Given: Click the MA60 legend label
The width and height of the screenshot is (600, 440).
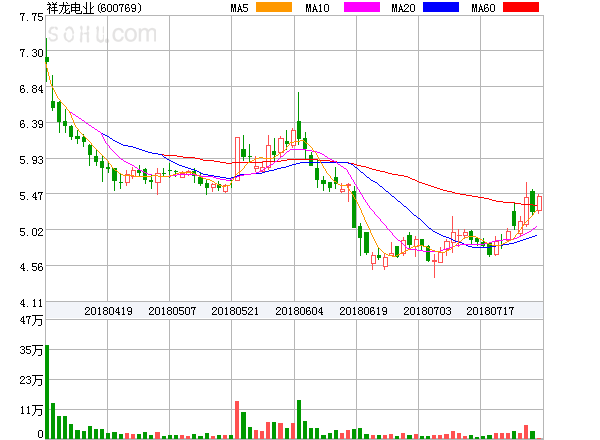Looking at the screenshot, I should coord(483,8).
